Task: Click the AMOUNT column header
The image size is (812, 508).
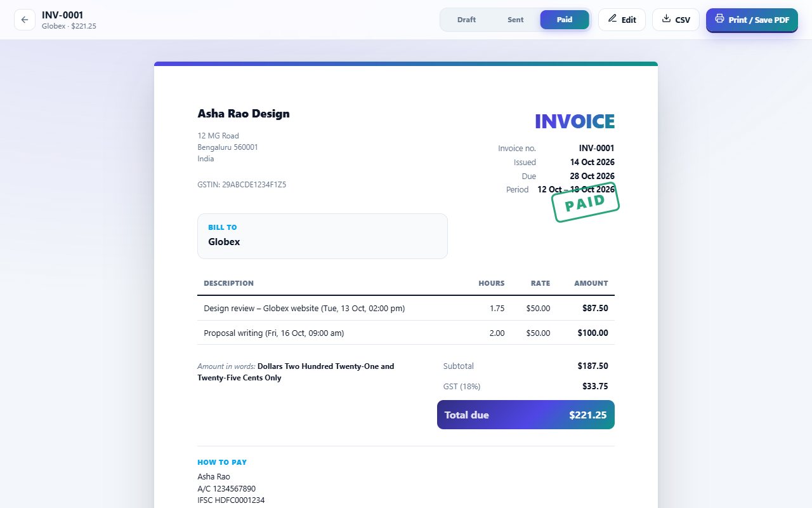Action: 591,283
